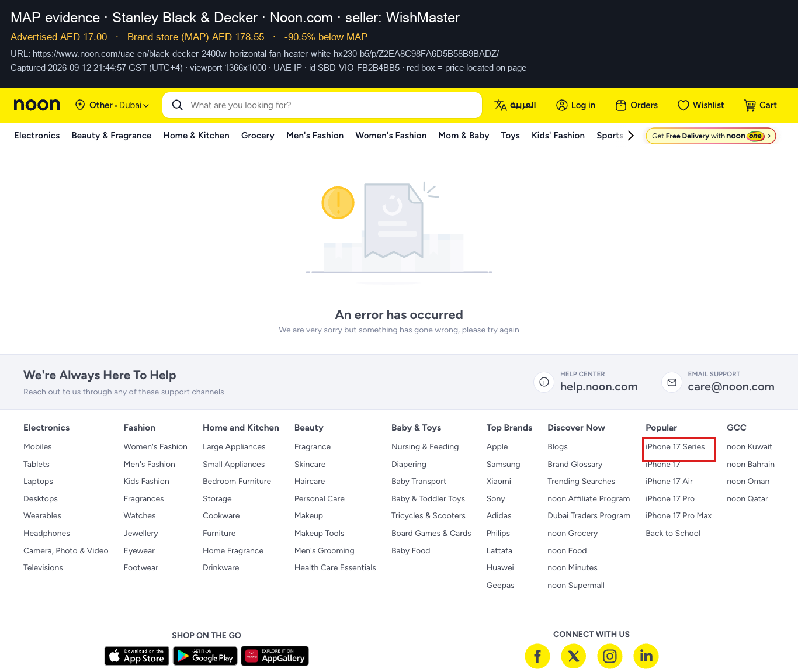The image size is (798, 672).
Task: Open the Facebook social icon
Action: [537, 656]
